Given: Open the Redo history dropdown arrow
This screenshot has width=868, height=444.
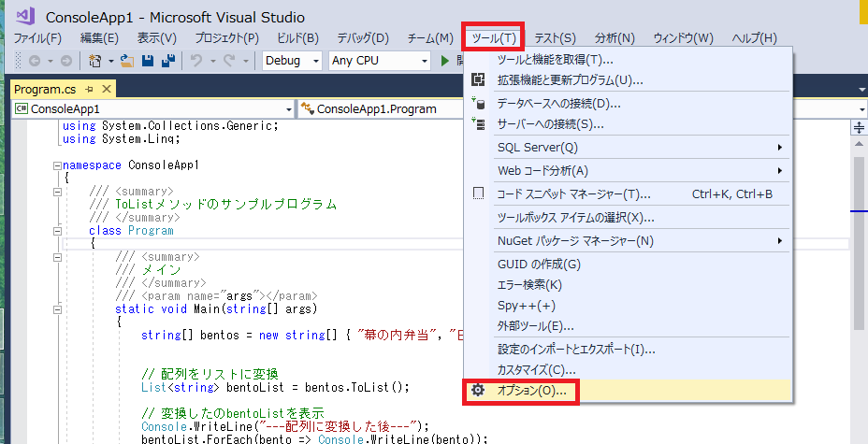Looking at the screenshot, I should (x=246, y=62).
